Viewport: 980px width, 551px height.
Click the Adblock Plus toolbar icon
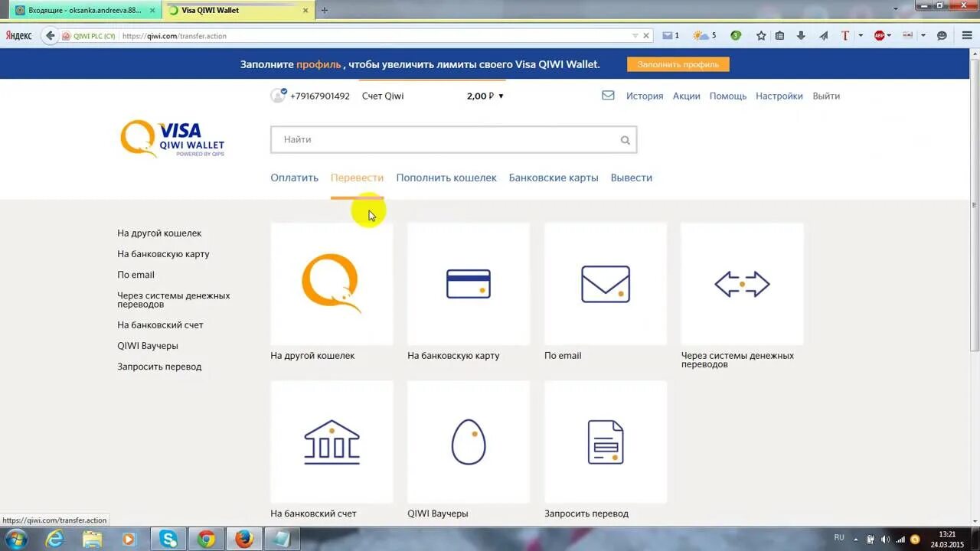point(880,35)
